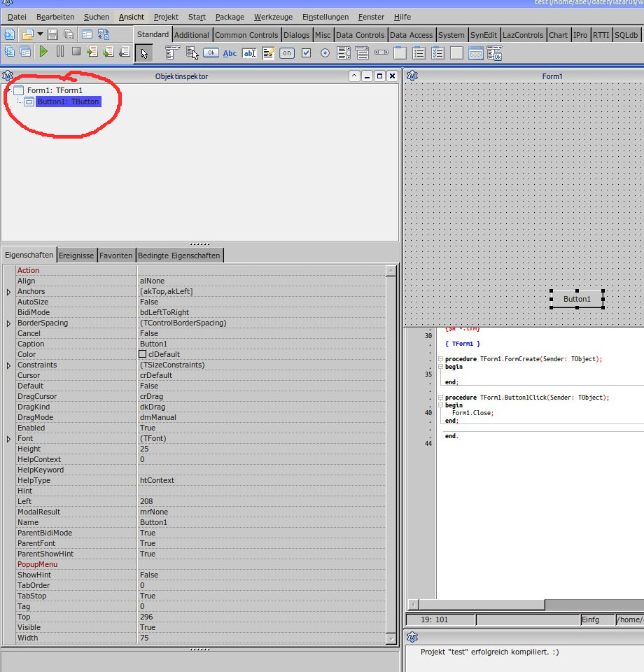Select the TToggleBox 'on' palette component
This screenshot has height=672, width=644.
(x=287, y=52)
